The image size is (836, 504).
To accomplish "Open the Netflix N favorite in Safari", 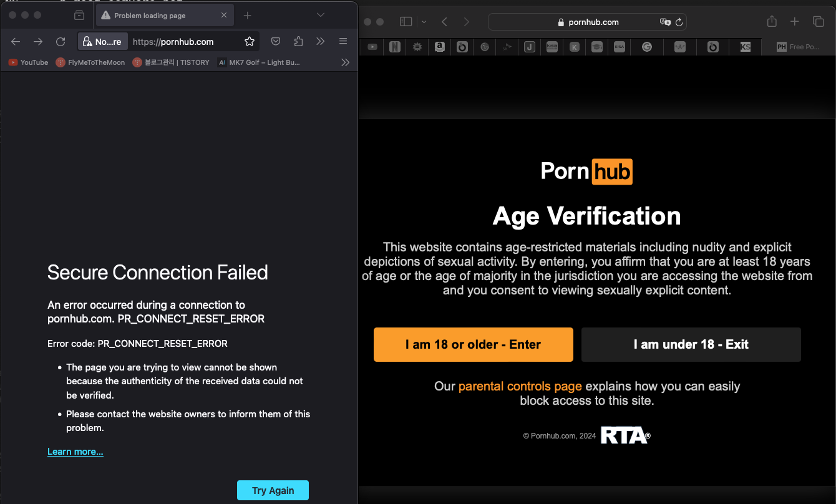I will (395, 47).
